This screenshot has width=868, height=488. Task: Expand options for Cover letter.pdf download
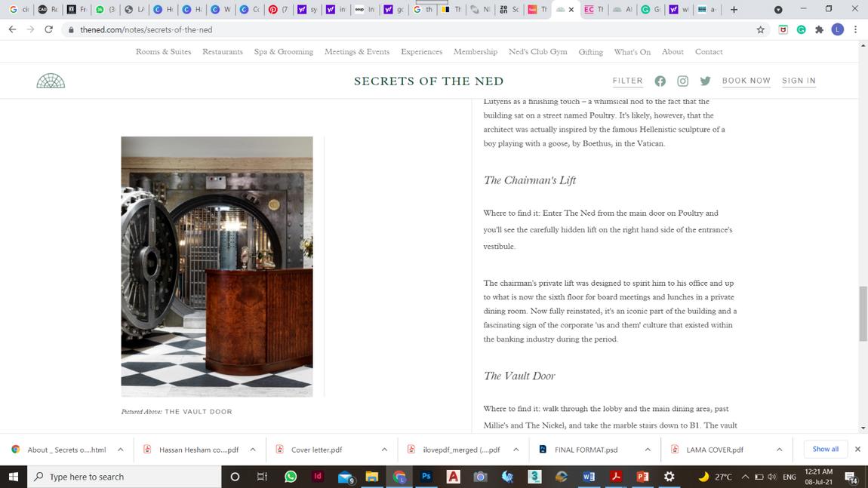pos(384,450)
